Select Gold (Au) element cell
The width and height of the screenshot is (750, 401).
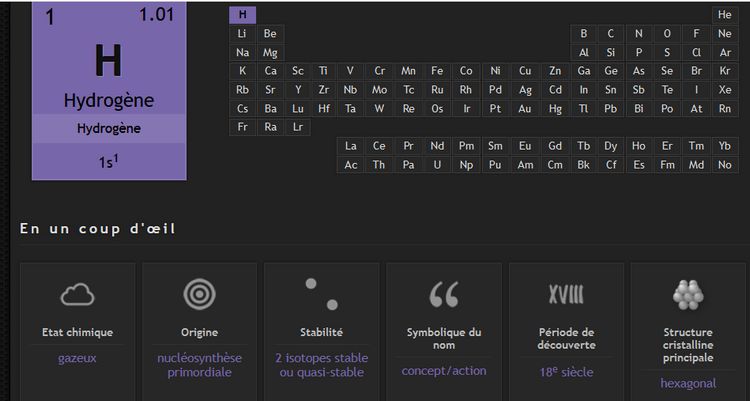(x=525, y=109)
